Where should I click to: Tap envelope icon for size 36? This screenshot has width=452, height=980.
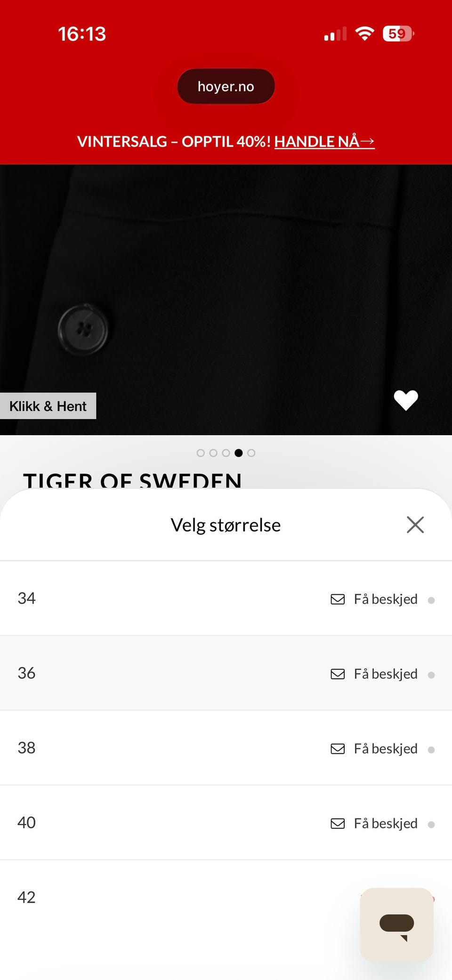(338, 674)
